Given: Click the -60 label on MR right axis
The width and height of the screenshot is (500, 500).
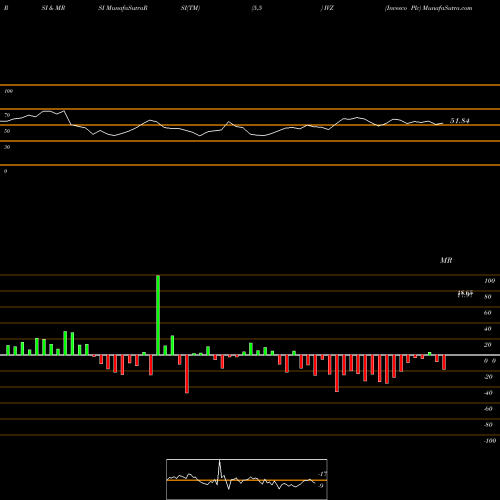Looking at the screenshot, I should (x=488, y=409).
